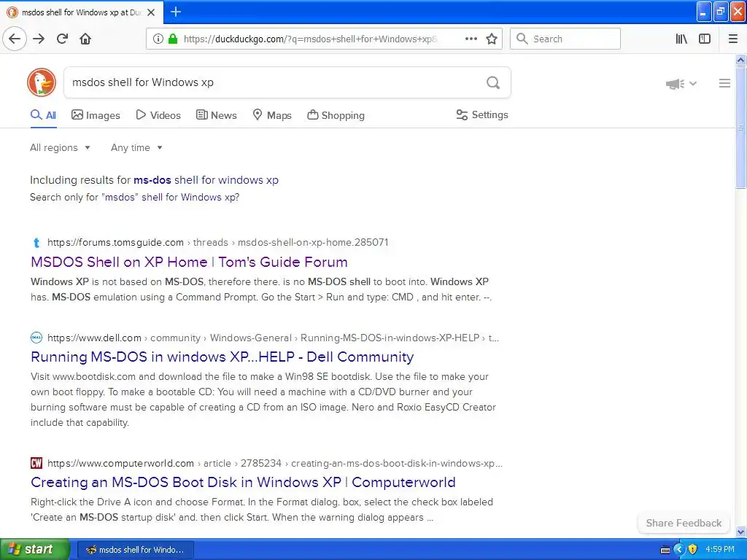Click the page scrollbar up arrow
Viewport: 747px width, 560px height.
(740, 60)
